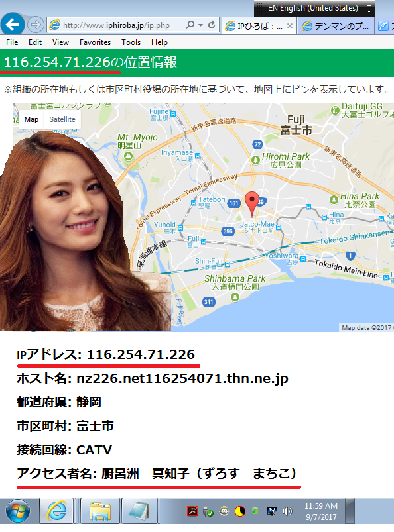Switch to the デンマンのブ... tab

click(336, 26)
